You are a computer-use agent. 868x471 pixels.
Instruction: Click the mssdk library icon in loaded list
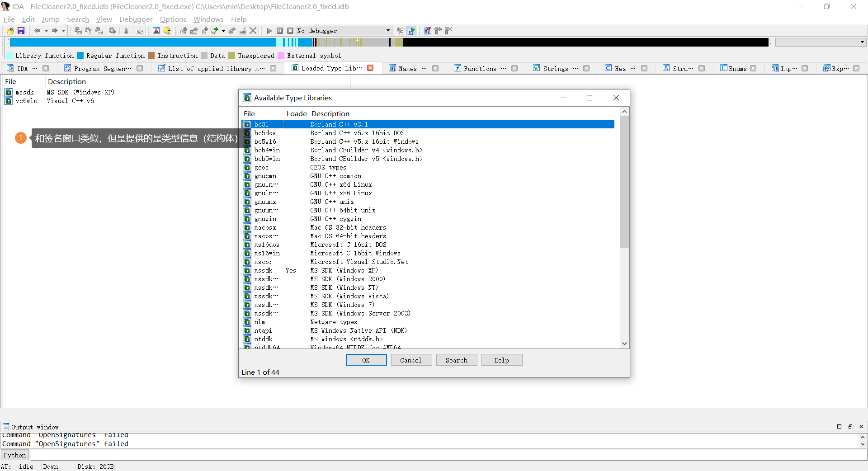(x=9, y=92)
